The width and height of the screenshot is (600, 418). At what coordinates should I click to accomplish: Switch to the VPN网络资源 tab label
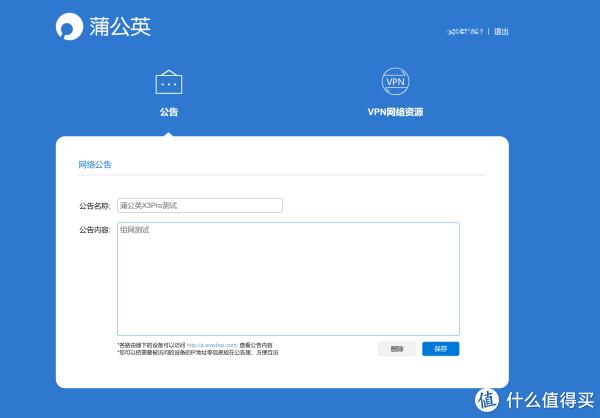395,112
